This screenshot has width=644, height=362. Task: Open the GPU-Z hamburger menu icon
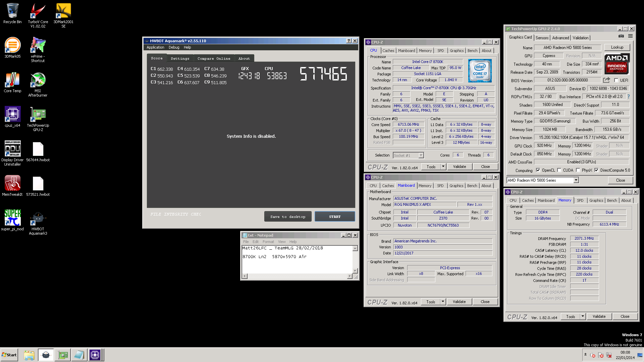631,36
